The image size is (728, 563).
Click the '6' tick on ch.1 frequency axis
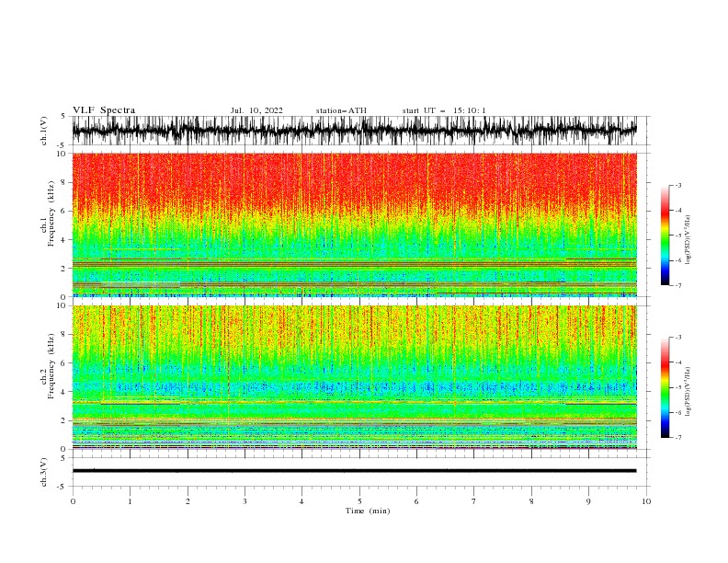point(63,211)
